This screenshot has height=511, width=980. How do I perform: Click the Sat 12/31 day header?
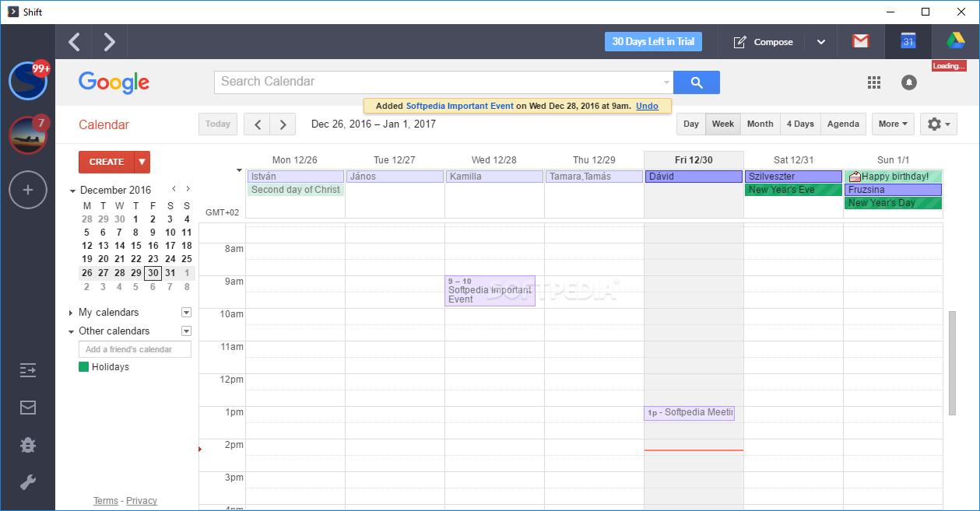click(793, 160)
